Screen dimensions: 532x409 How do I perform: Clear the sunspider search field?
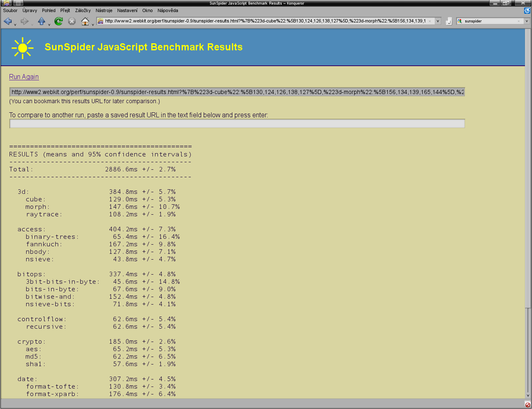(519, 21)
